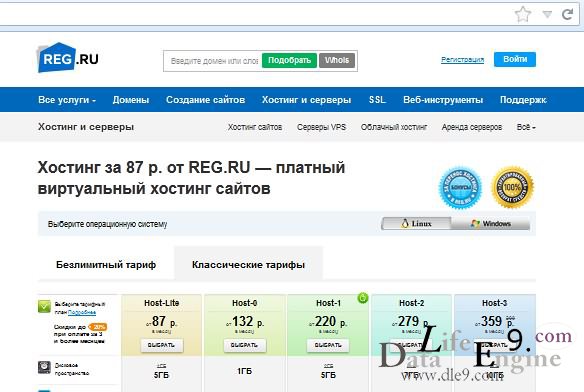Image resolution: width=584 pixels, height=392 pixels.
Task: Click the green checkmark tariff icon
Action: [44, 307]
